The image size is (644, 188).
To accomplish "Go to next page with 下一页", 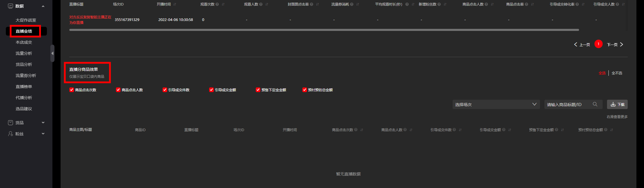I will click(x=615, y=45).
